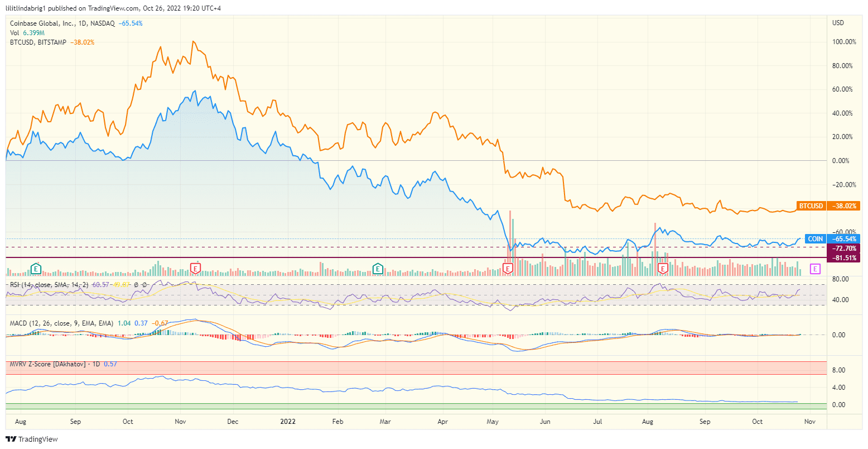Click the red earnings E marker near May
Screen dimensions: 868x449
coord(508,269)
